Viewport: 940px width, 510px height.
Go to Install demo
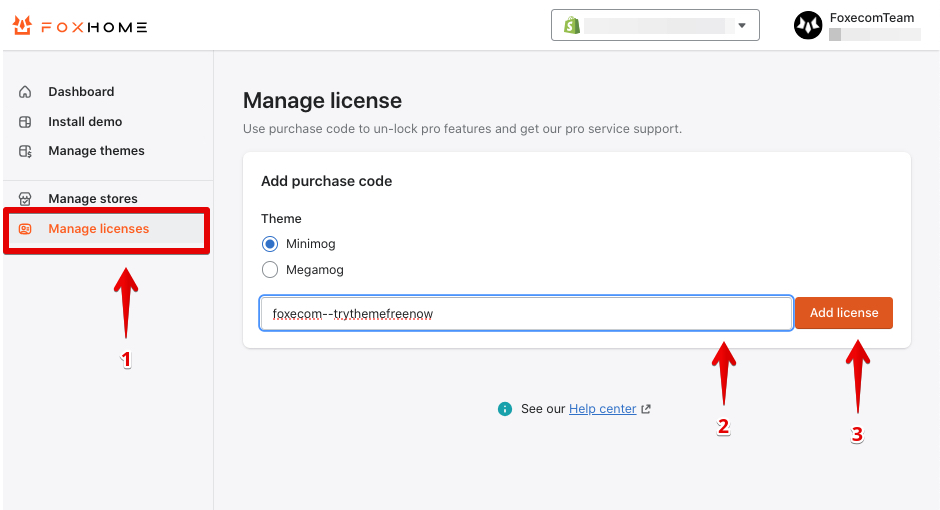point(85,122)
